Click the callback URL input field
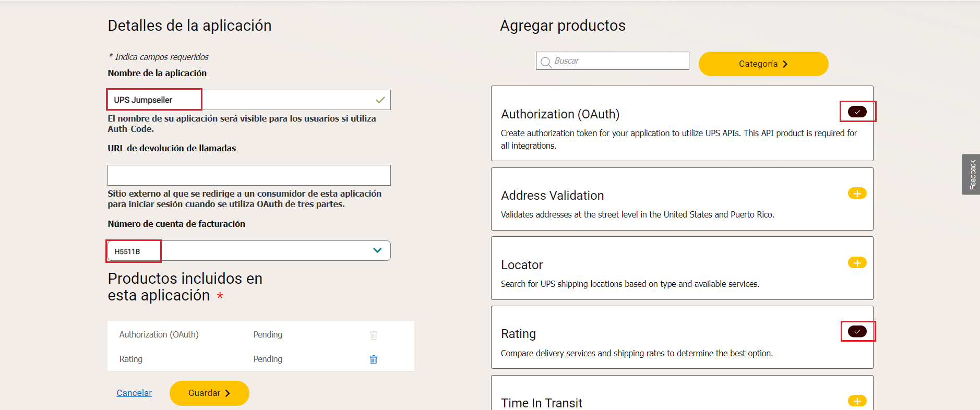 249,175
